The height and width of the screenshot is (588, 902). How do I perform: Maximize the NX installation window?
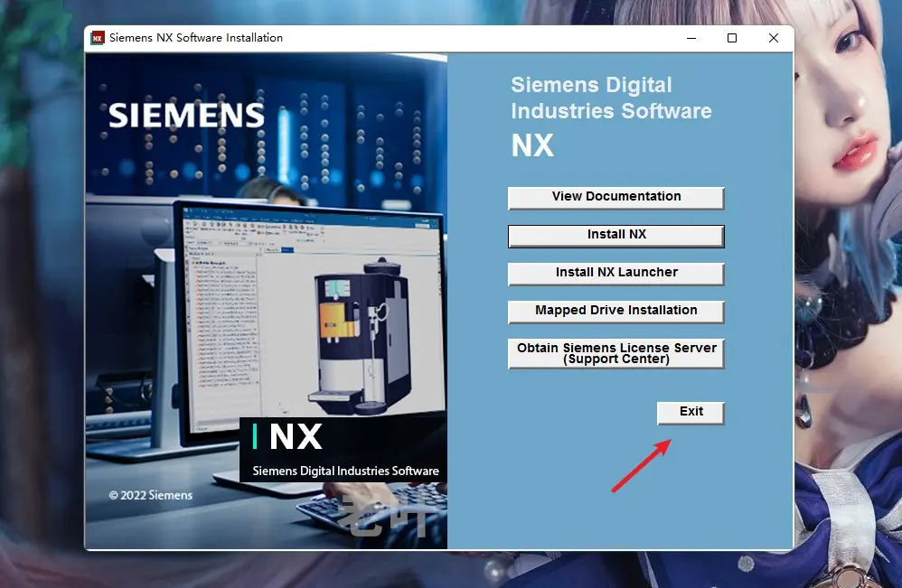pyautogui.click(x=732, y=38)
